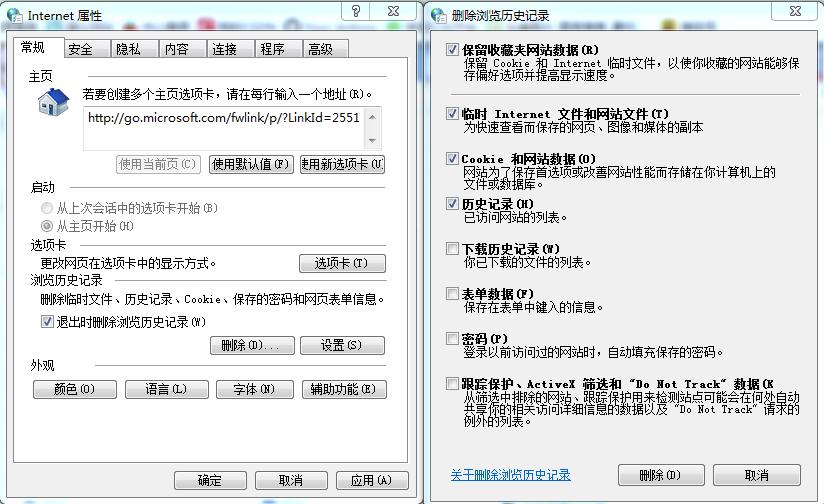Toggle Cookie 和网站数据 checkbox
The height and width of the screenshot is (504, 824).
coord(452,159)
